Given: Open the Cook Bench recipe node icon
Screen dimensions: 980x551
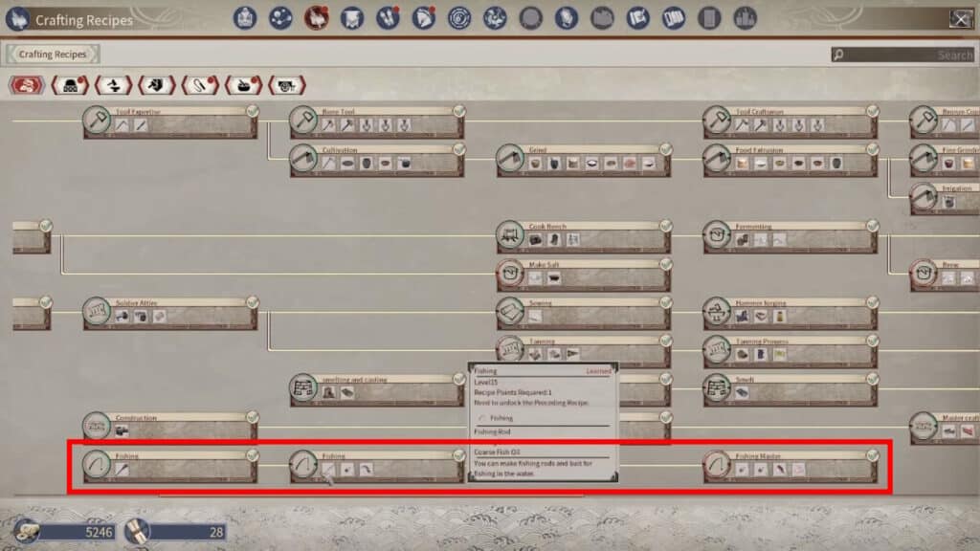Looking at the screenshot, I should coord(510,234).
